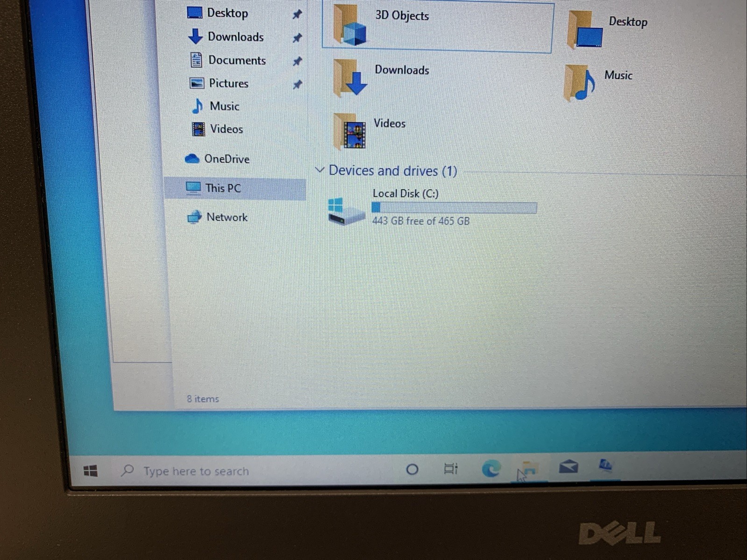Click the File Explorer taskbar icon

tap(528, 469)
